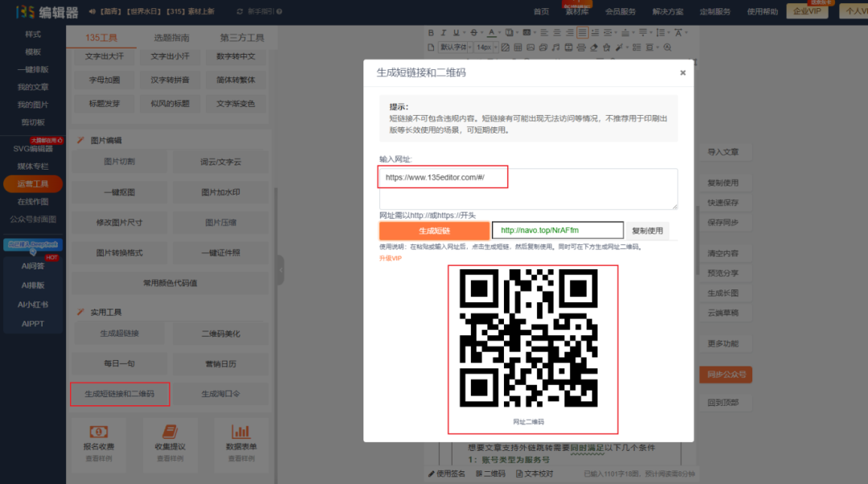868x484 pixels.
Task: Expand the font color dropdown arrow
Action: point(499,33)
